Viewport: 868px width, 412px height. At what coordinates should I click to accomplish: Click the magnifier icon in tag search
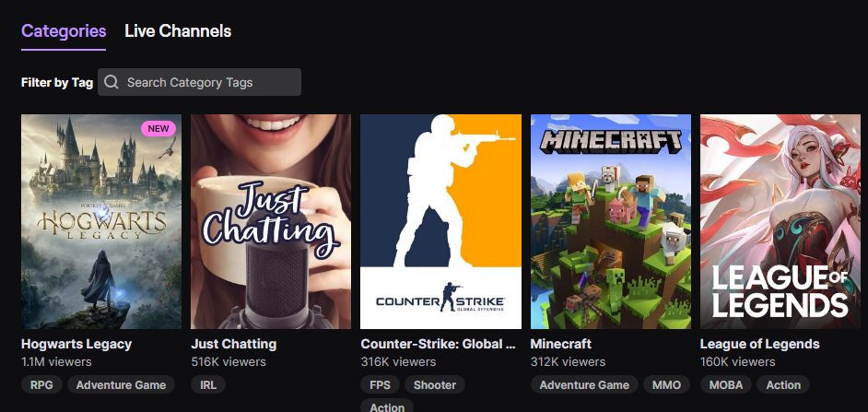(111, 82)
